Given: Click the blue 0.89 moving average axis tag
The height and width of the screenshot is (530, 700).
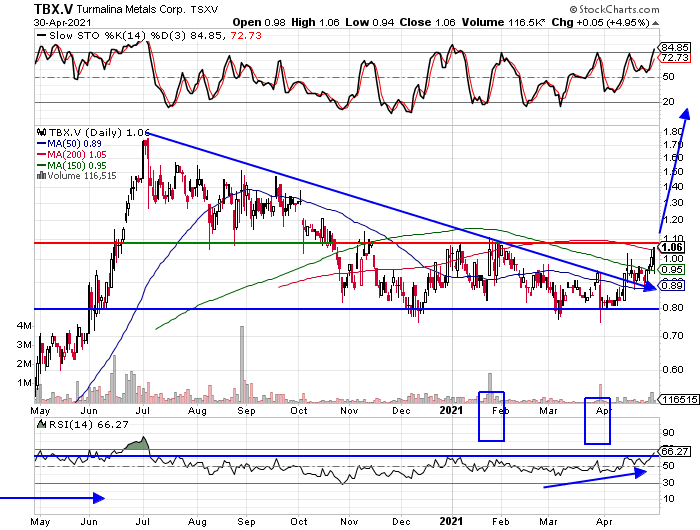Looking at the screenshot, I should [x=672, y=285].
